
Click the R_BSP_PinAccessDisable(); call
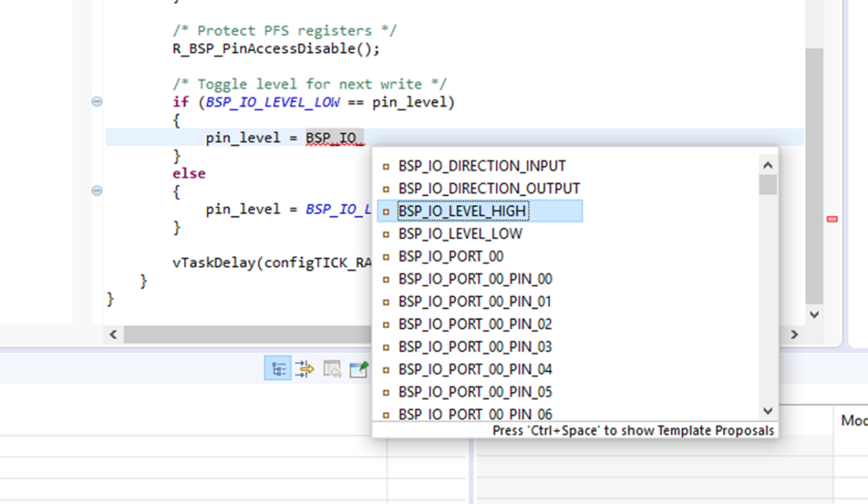pyautogui.click(x=276, y=49)
